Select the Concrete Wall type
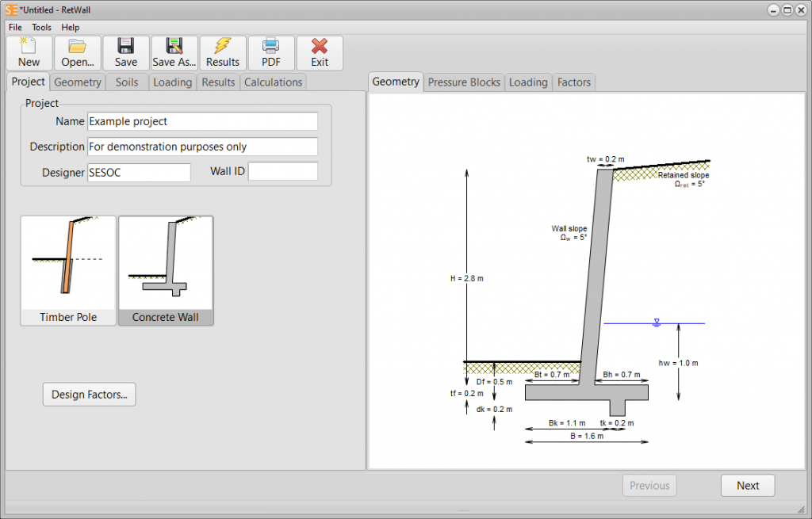The image size is (812, 519). pyautogui.click(x=166, y=271)
